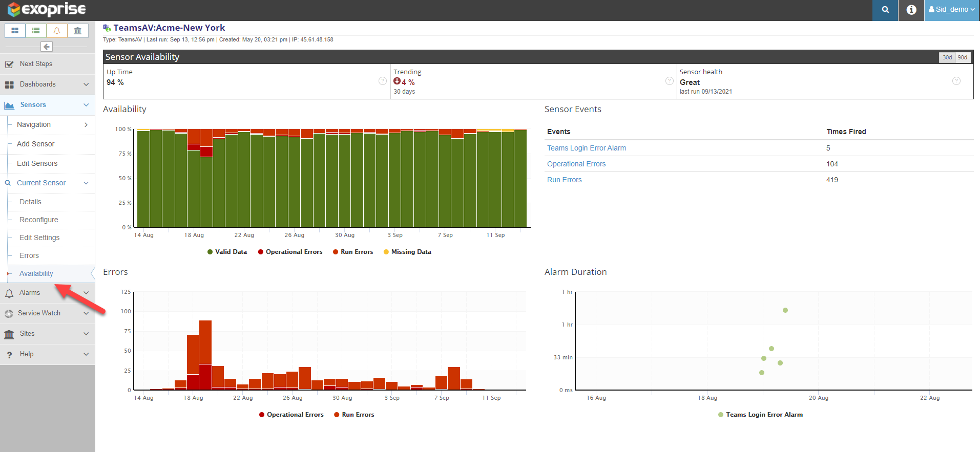Collapse the Current Sensor chevron
980x452 pixels.
click(86, 183)
